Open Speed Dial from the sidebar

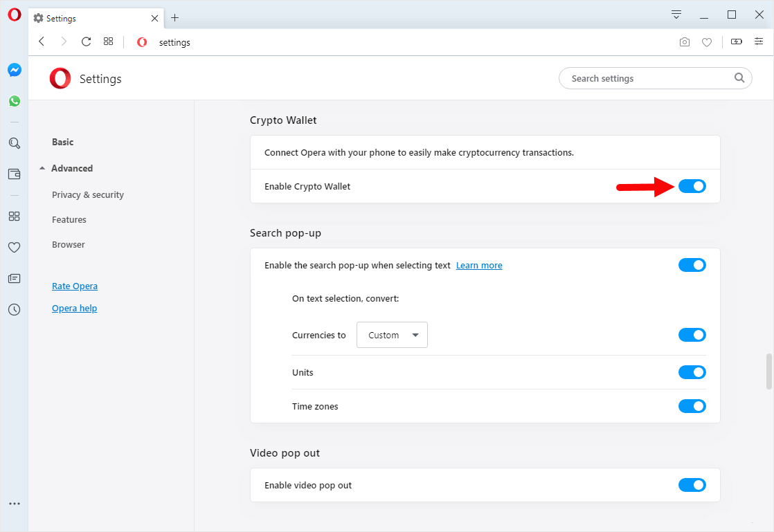click(15, 217)
